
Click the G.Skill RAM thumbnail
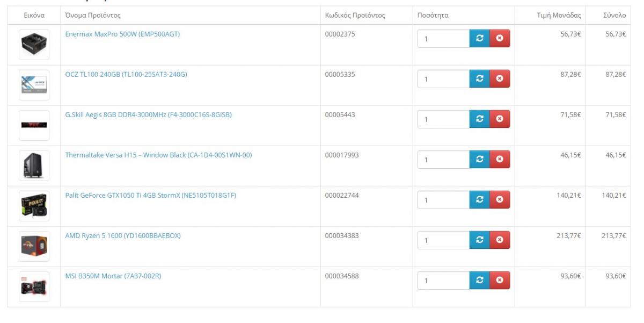(x=34, y=125)
